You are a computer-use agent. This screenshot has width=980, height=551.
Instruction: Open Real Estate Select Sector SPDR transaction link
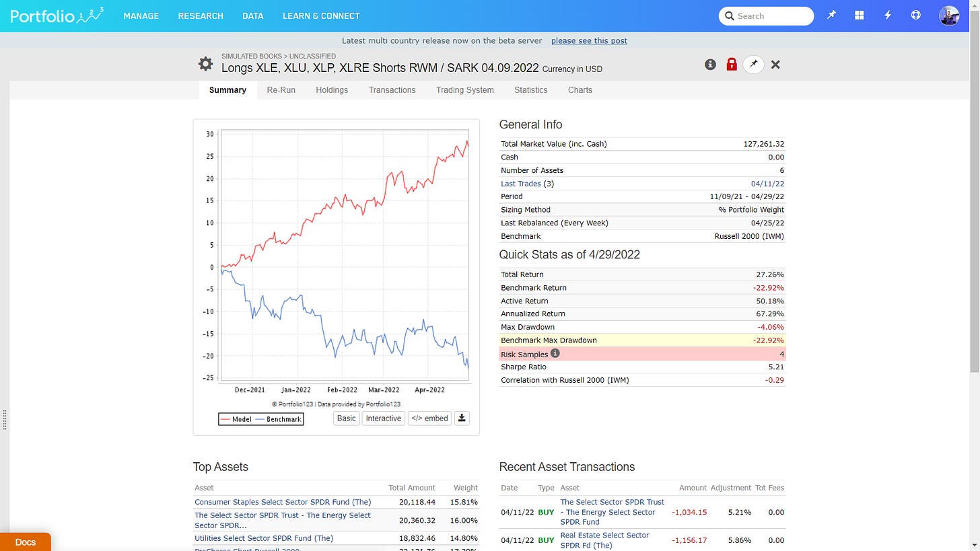coord(604,540)
